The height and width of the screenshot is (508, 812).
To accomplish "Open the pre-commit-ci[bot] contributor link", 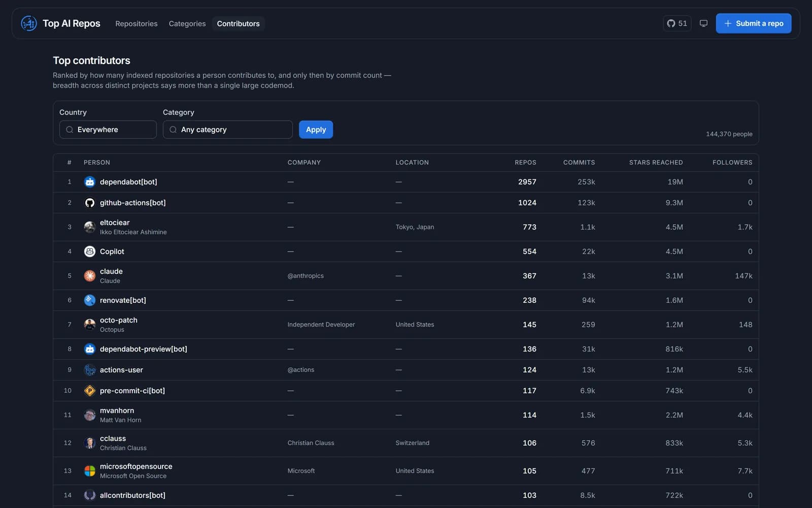I will tap(132, 391).
